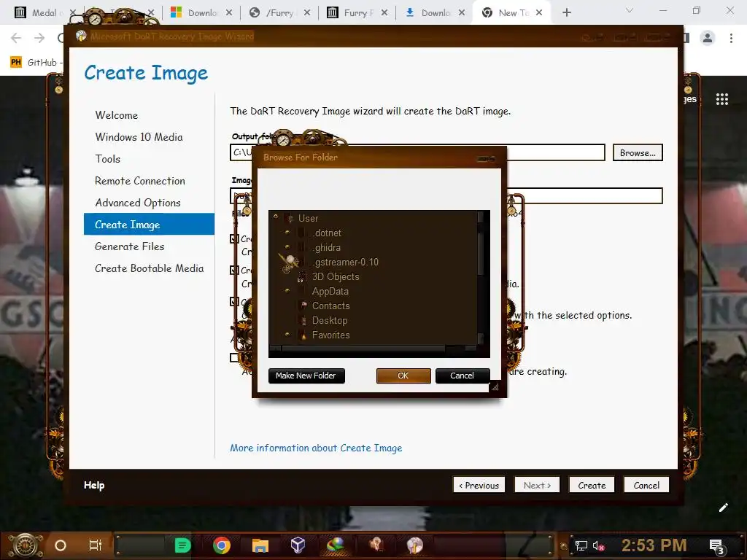
Task: Open File Explorer from the taskbar
Action: [x=260, y=545]
